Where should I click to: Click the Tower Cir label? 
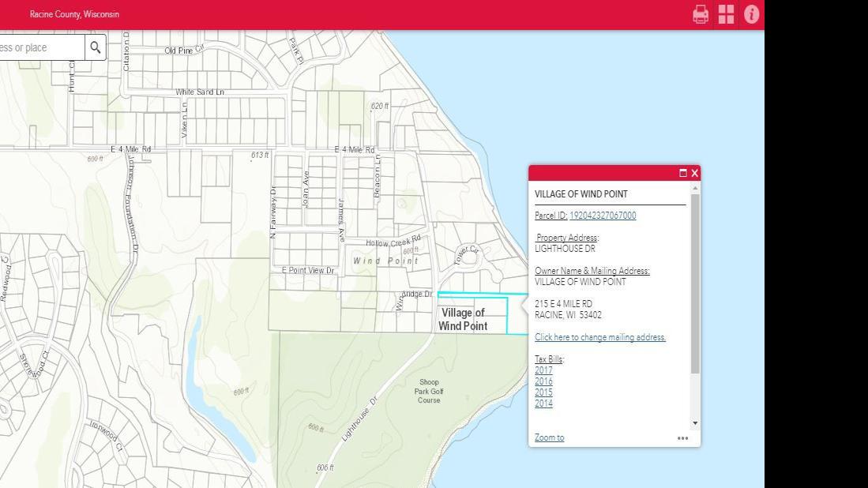click(x=466, y=255)
